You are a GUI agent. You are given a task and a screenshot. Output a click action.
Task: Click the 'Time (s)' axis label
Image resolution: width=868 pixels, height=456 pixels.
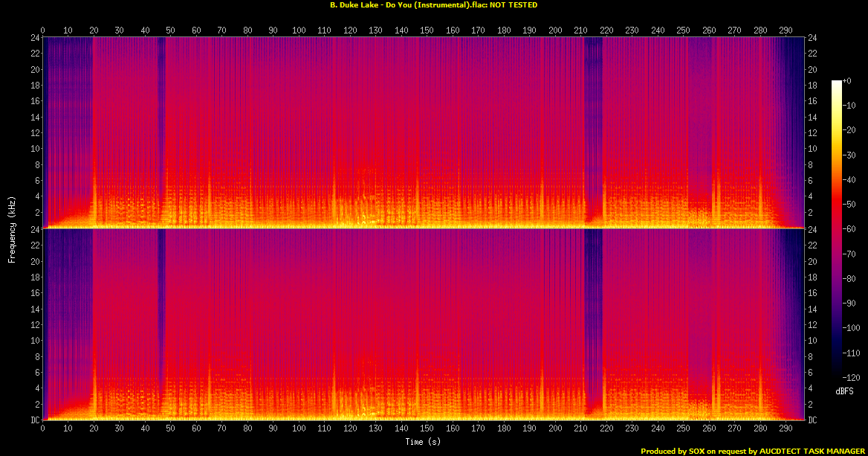coord(423,442)
